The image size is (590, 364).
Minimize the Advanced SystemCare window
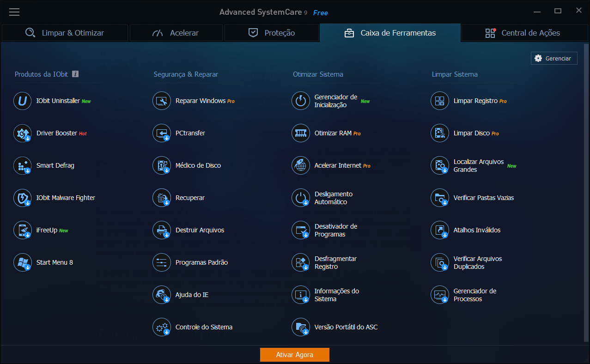click(537, 11)
